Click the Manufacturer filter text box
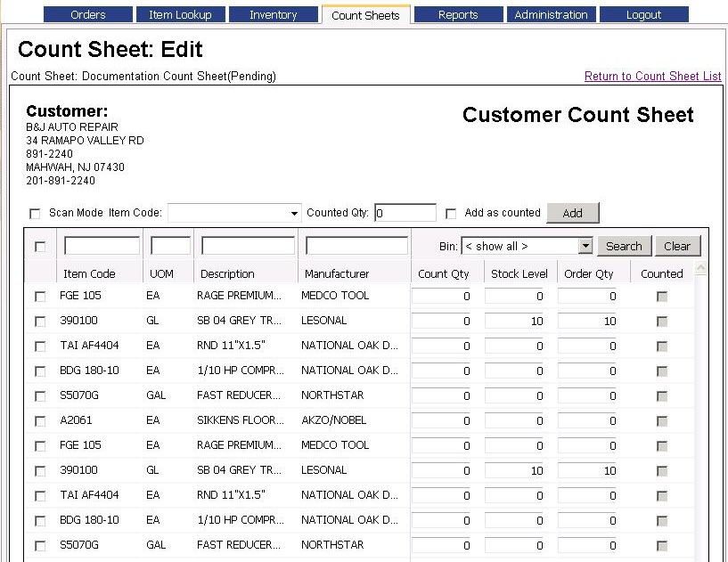728x562 pixels. click(x=356, y=246)
